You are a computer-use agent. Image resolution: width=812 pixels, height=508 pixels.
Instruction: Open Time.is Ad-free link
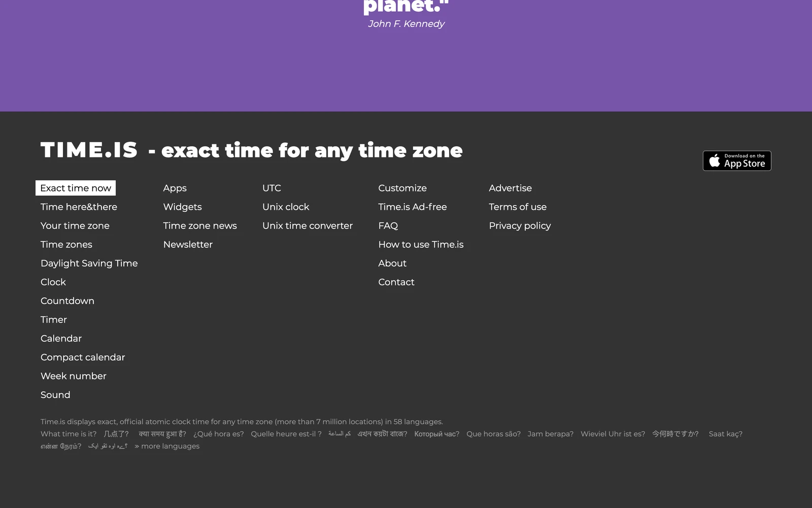[413, 207]
